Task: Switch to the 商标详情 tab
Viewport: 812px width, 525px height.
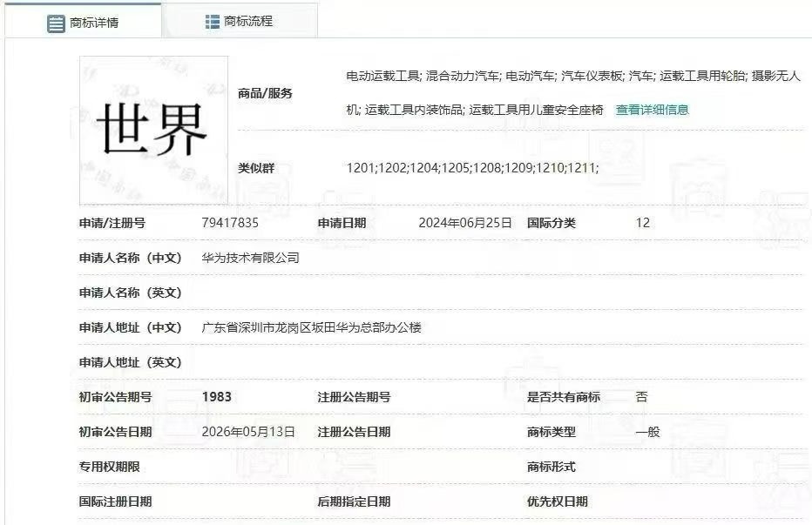Action: click(83, 21)
